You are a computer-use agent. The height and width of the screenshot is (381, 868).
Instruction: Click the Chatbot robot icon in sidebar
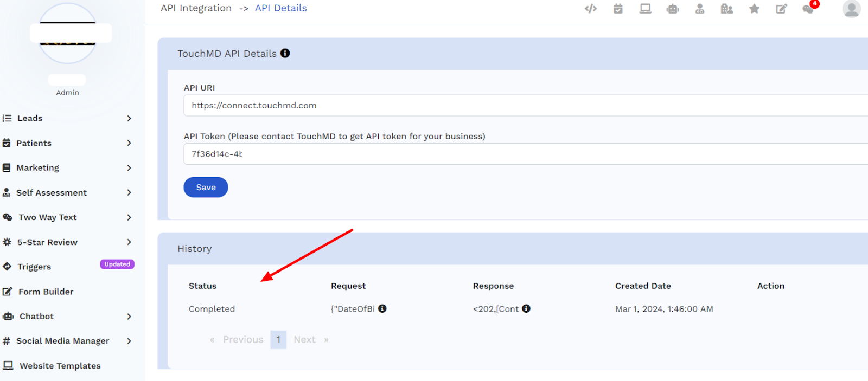tap(8, 316)
